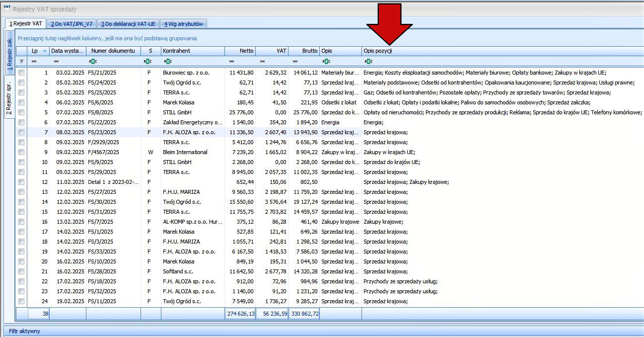Open equals operator icon in Brutto filter
644x337 pixels.
point(295,62)
